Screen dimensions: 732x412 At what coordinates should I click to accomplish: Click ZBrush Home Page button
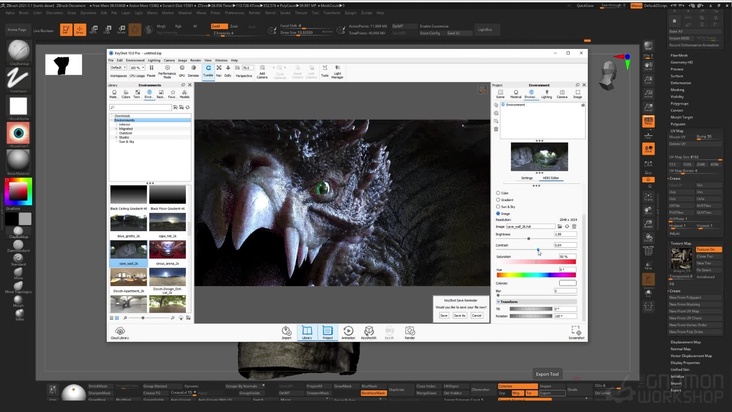click(x=17, y=29)
